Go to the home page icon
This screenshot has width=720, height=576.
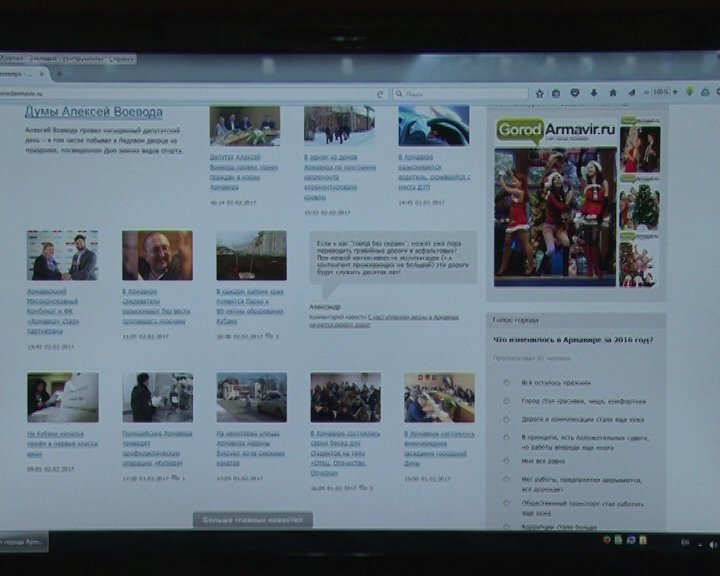(x=613, y=93)
